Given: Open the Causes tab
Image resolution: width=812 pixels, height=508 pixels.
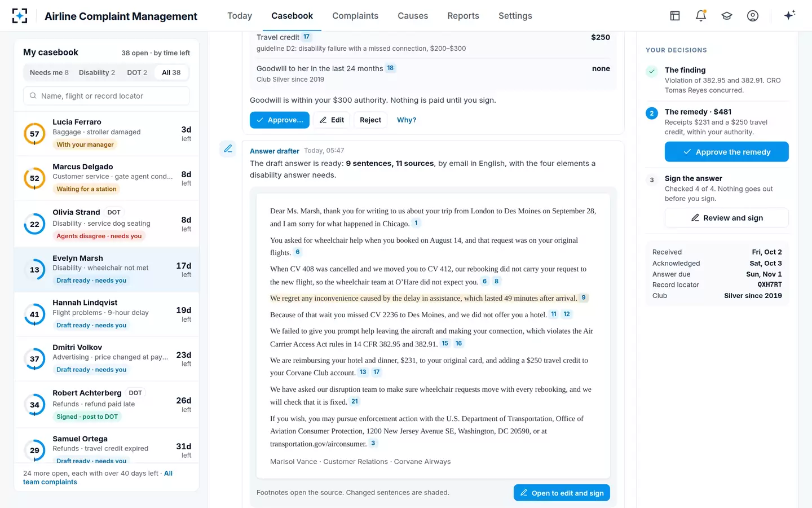Looking at the screenshot, I should point(413,16).
